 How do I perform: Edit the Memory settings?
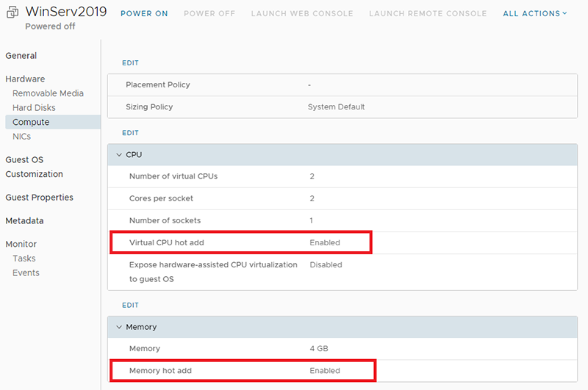click(130, 306)
